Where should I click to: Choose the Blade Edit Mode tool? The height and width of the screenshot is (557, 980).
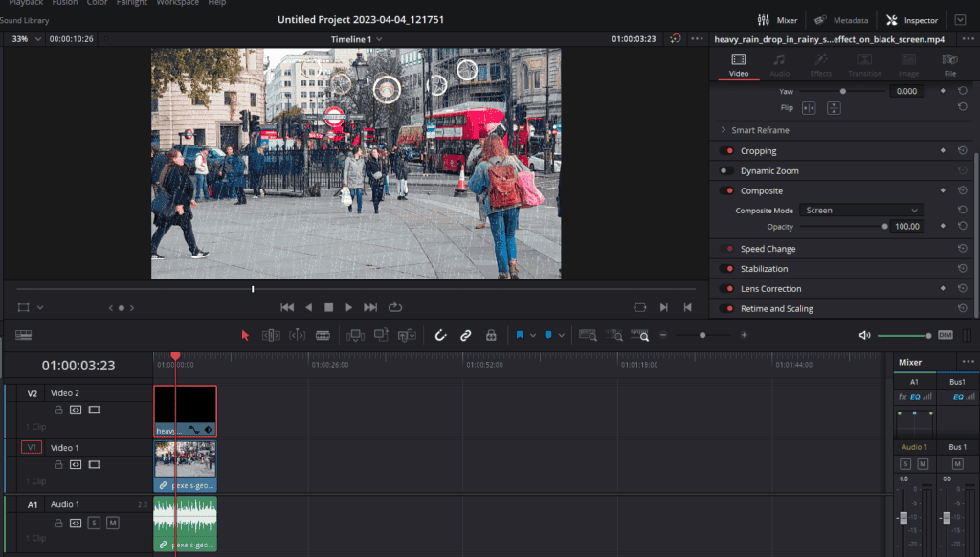(323, 335)
